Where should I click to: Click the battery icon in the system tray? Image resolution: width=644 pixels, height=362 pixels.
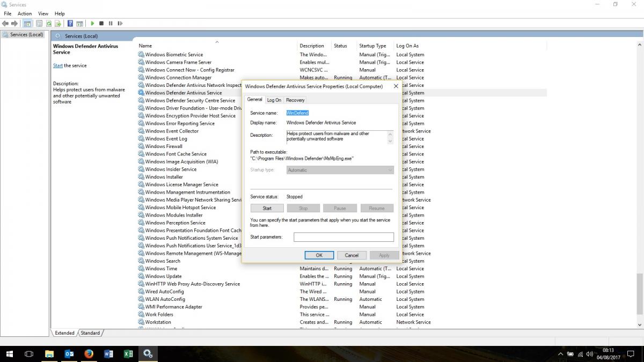click(x=571, y=354)
